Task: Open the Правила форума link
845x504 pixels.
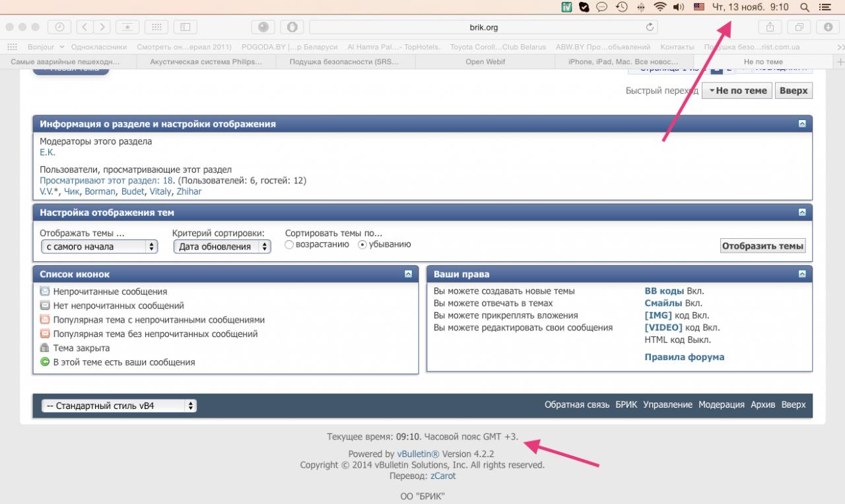Action: tap(684, 357)
